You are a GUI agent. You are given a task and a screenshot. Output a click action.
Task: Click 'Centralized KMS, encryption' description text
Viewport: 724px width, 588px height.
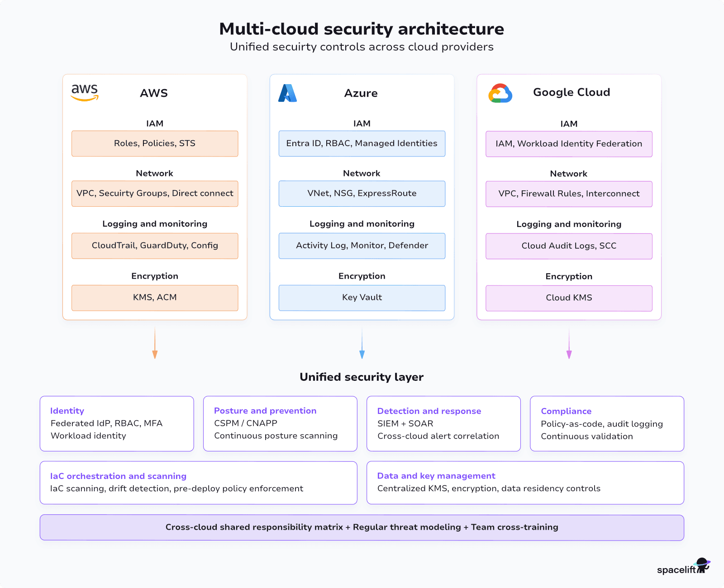(489, 488)
